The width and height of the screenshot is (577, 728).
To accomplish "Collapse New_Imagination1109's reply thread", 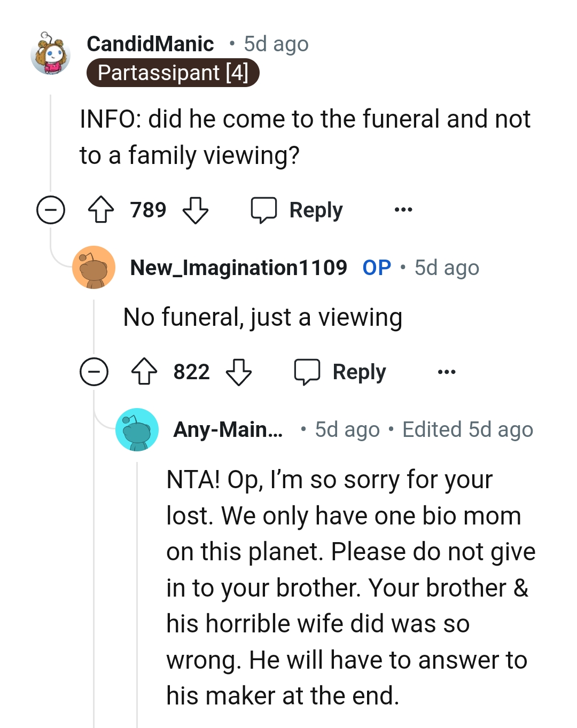I will [95, 372].
